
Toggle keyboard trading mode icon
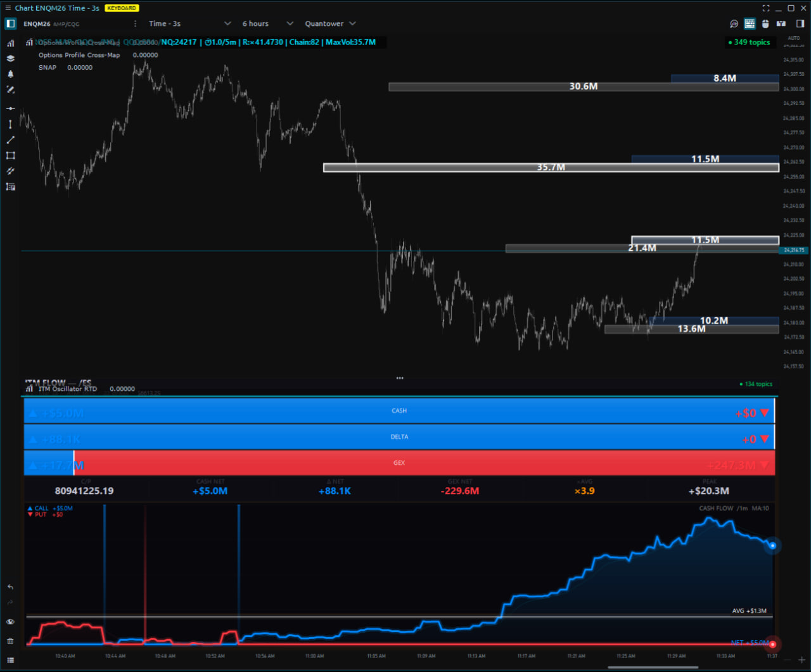750,24
